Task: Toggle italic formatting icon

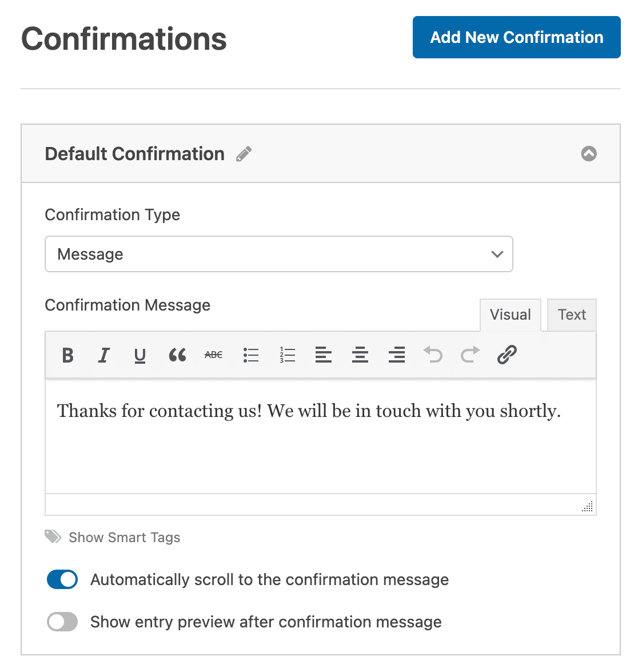Action: pos(103,355)
